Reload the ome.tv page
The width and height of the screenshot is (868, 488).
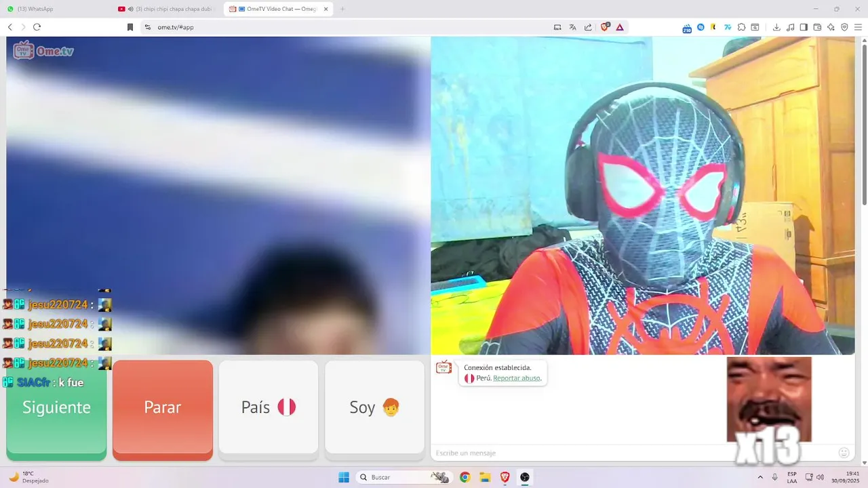[x=37, y=27]
